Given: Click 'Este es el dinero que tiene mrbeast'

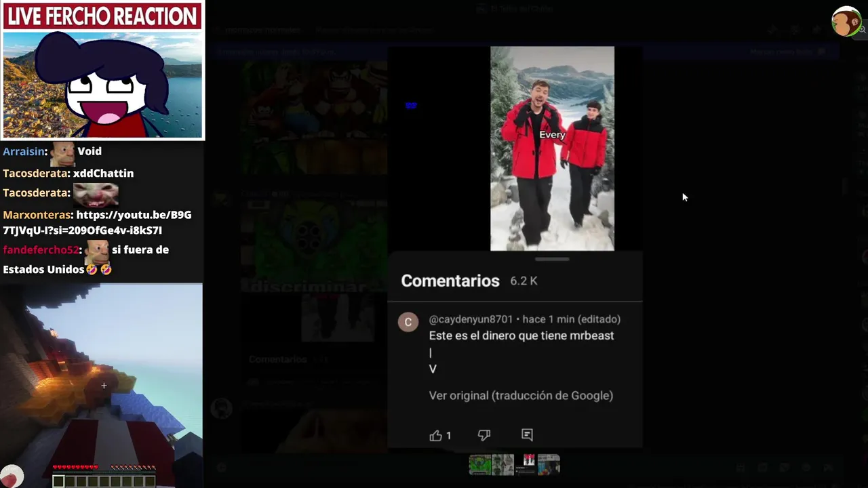Looking at the screenshot, I should point(521,335).
